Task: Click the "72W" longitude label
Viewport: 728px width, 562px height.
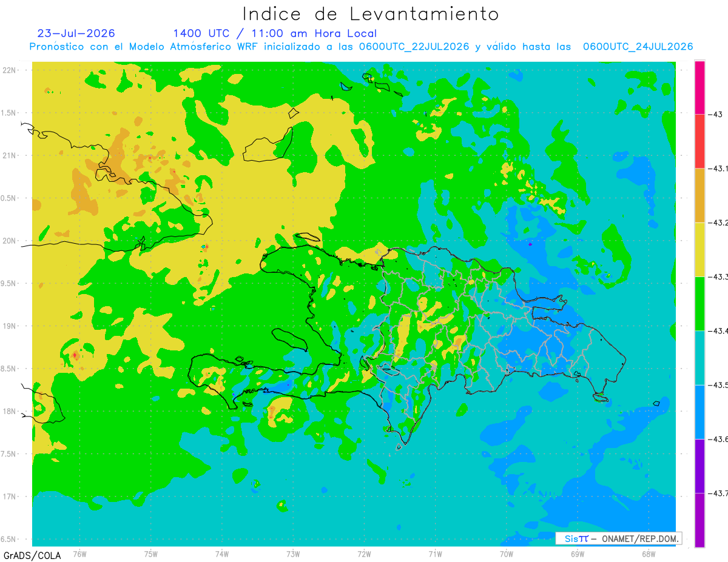Action: pos(364,554)
